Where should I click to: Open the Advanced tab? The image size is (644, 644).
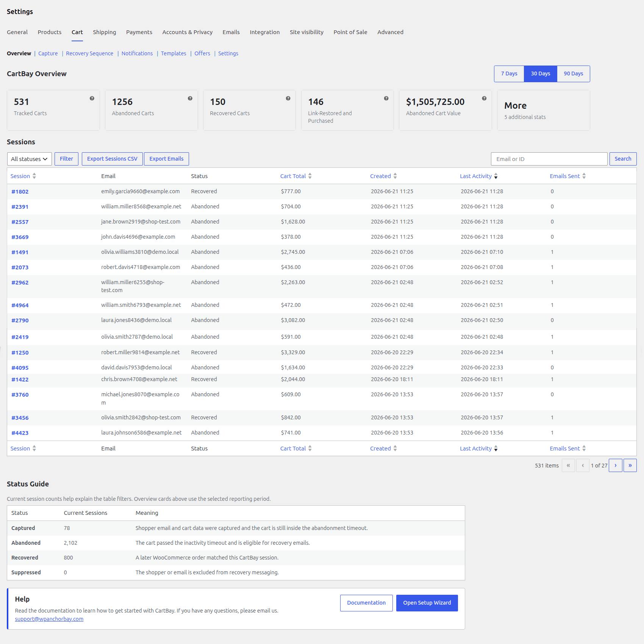pyautogui.click(x=390, y=32)
